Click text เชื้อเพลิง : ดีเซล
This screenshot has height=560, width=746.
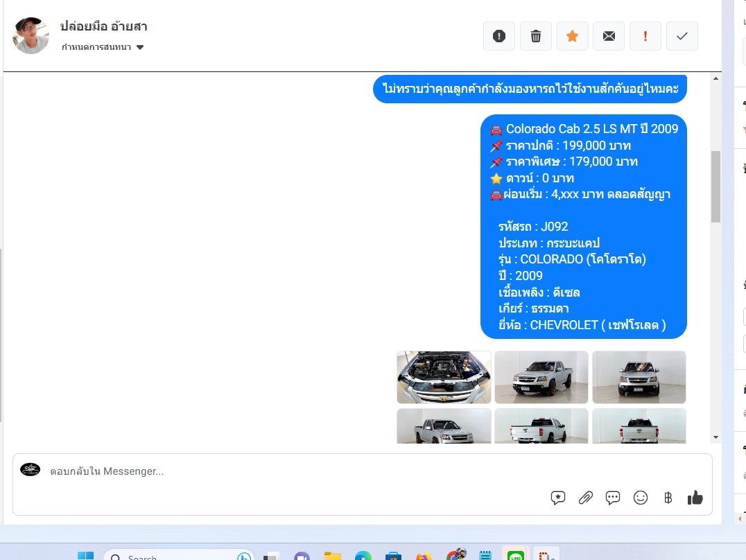[539, 292]
